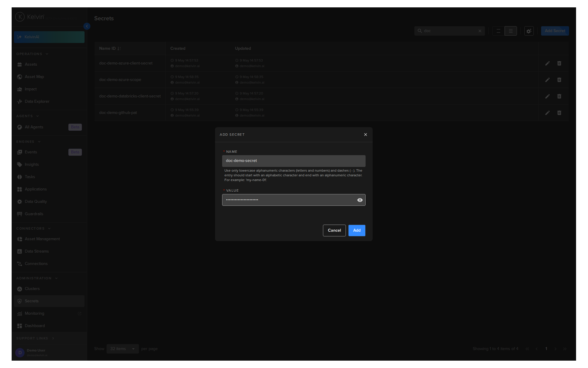Click the Clusters icon in sidebar
588x368 pixels.
(x=20, y=289)
